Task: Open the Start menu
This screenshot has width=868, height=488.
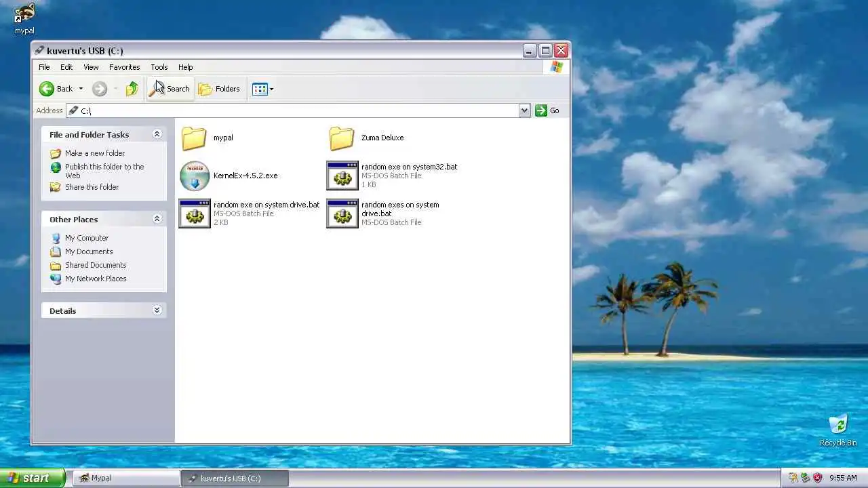Action: point(33,478)
